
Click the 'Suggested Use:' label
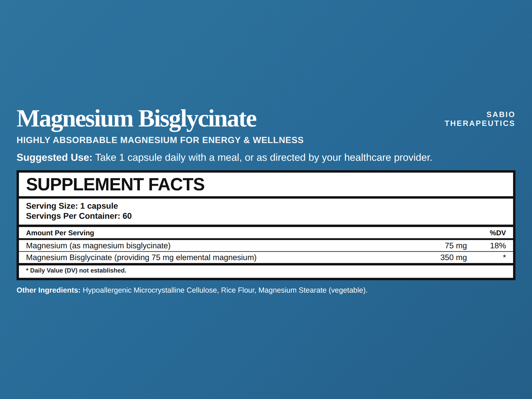click(x=54, y=157)
